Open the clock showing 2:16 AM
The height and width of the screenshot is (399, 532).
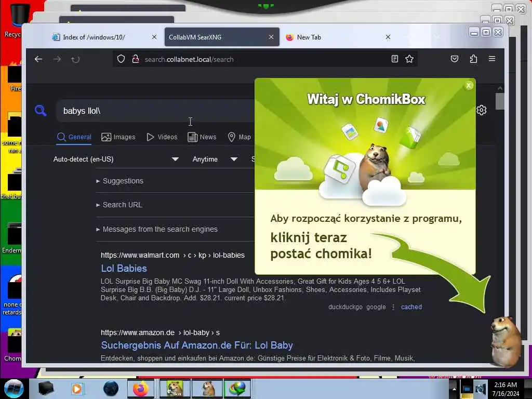(506, 389)
